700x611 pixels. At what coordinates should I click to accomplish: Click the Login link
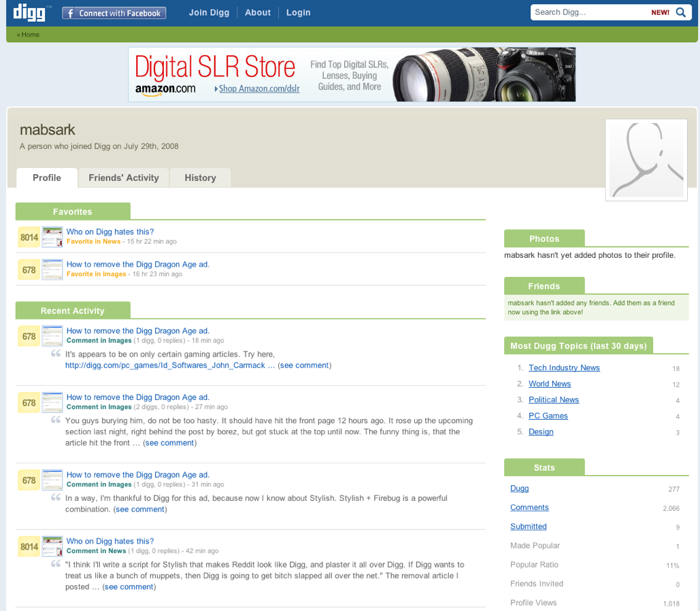tap(298, 12)
